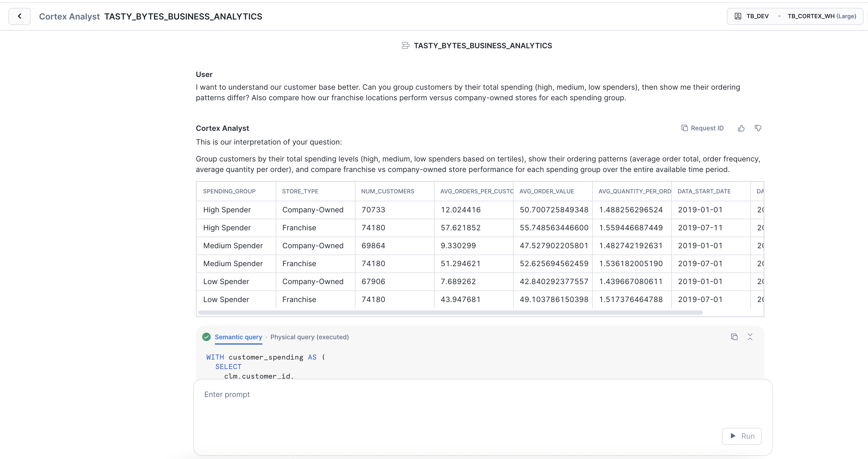Click the semantic model icon beside TASTY_BYTES_BUSINESS_ANALYTICS heading
The image size is (868, 459).
[x=405, y=45]
